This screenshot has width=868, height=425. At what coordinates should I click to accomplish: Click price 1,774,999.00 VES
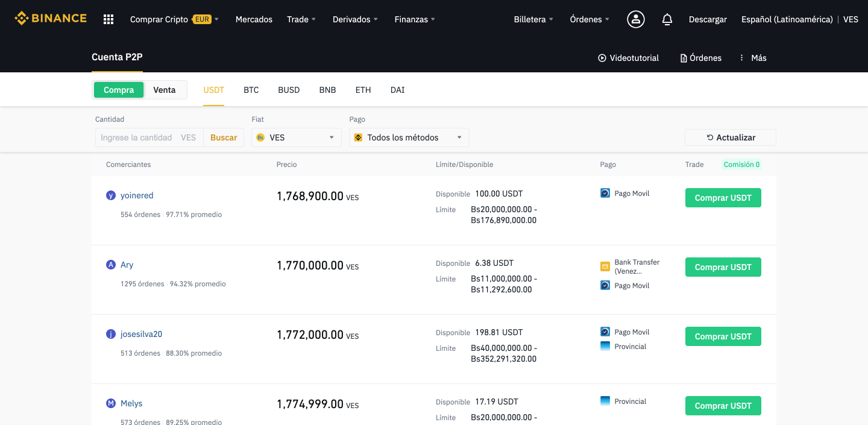pos(318,405)
